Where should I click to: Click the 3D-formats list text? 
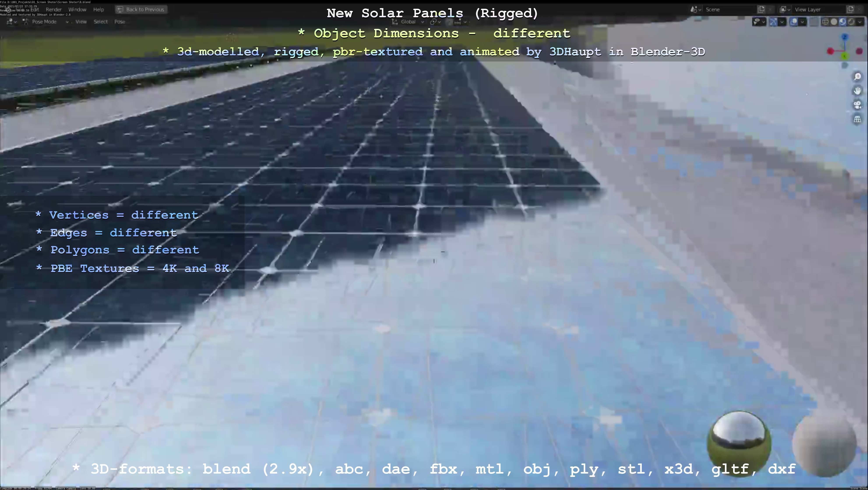point(434,469)
